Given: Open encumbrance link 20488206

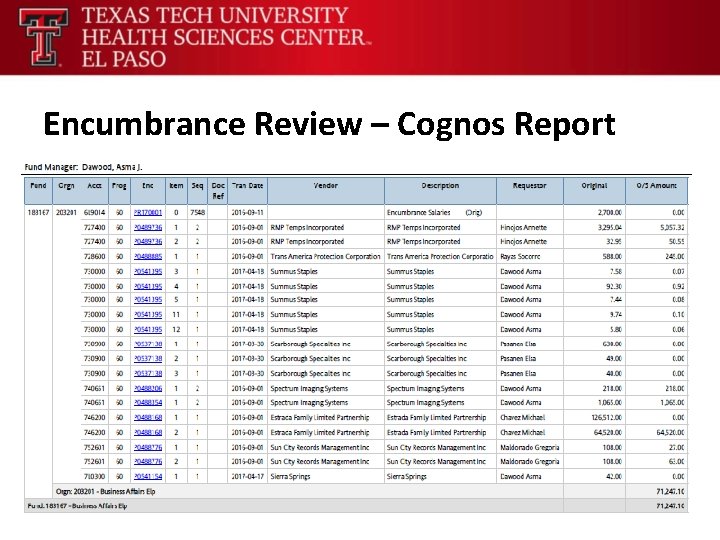Looking at the screenshot, I should tap(148, 388).
